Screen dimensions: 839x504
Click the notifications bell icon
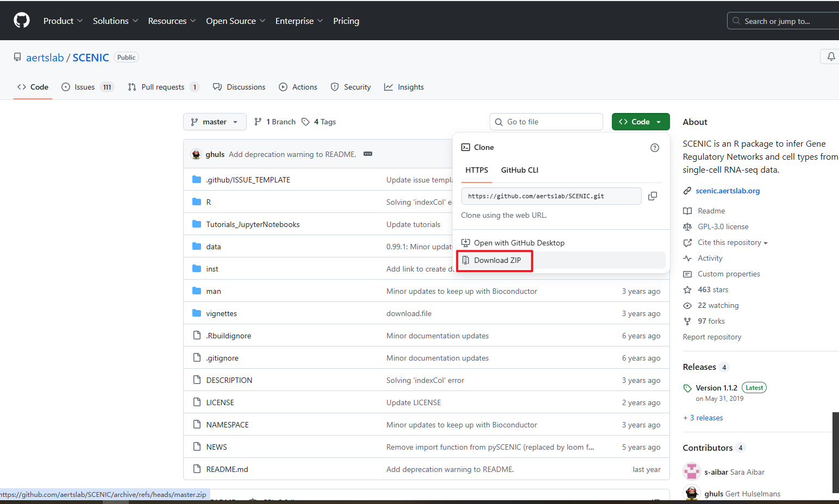click(x=831, y=56)
